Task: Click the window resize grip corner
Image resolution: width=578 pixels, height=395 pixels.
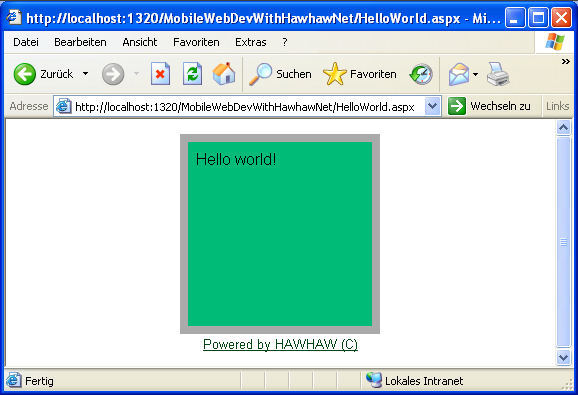Action: point(568,385)
